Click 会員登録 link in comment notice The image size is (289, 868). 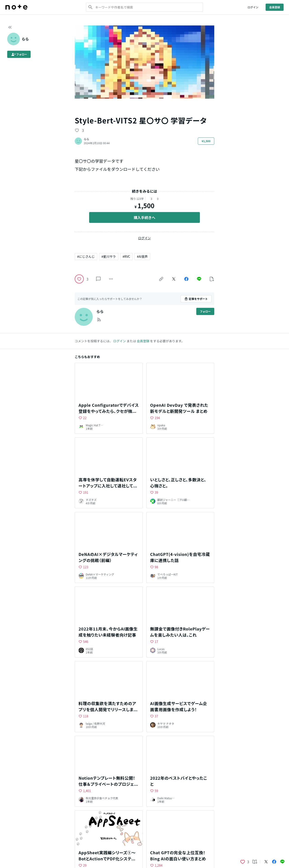coord(143,341)
